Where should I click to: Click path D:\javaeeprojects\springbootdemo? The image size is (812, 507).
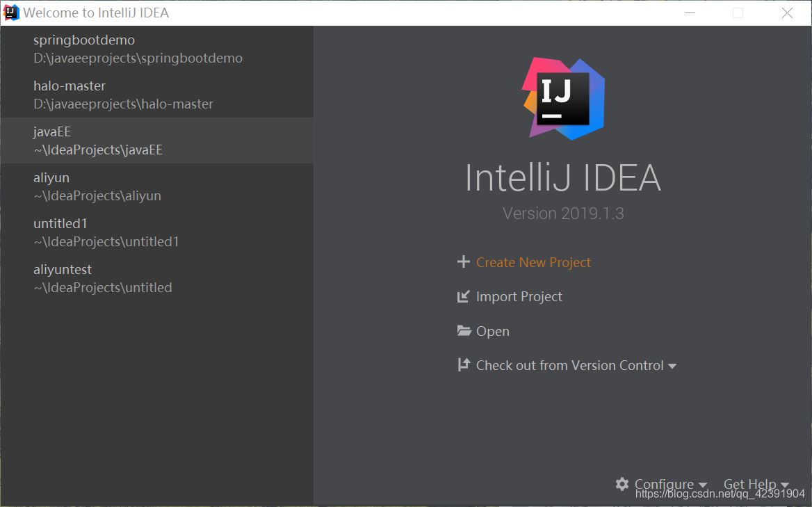coord(138,58)
